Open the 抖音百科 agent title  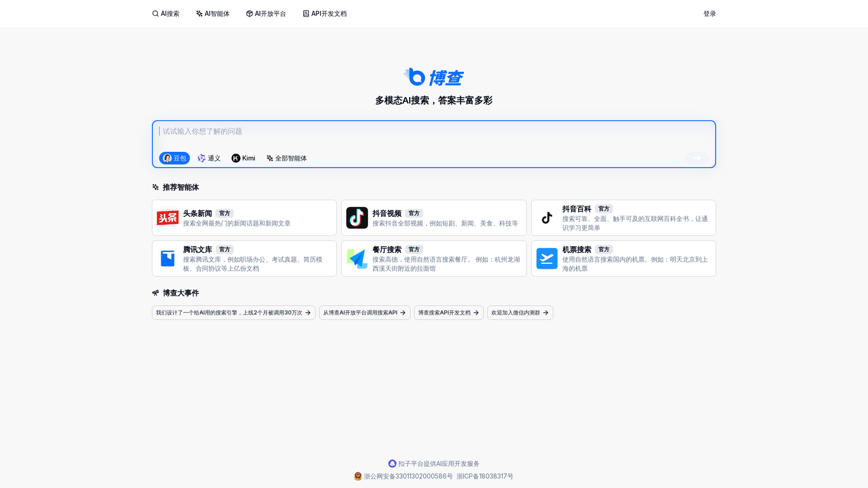click(577, 209)
